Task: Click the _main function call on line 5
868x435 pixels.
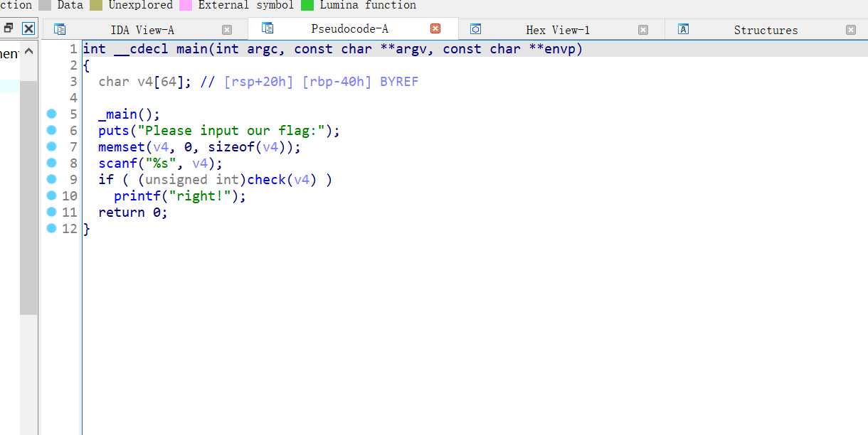Action: [118, 114]
